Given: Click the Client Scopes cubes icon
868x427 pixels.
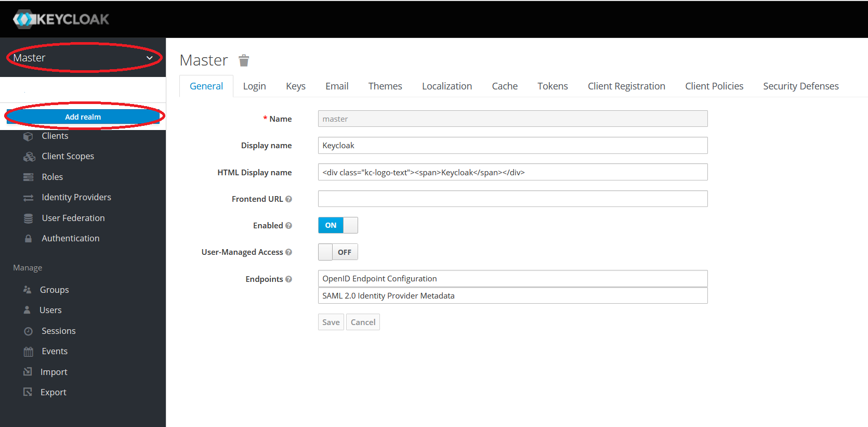Looking at the screenshot, I should 29,157.
